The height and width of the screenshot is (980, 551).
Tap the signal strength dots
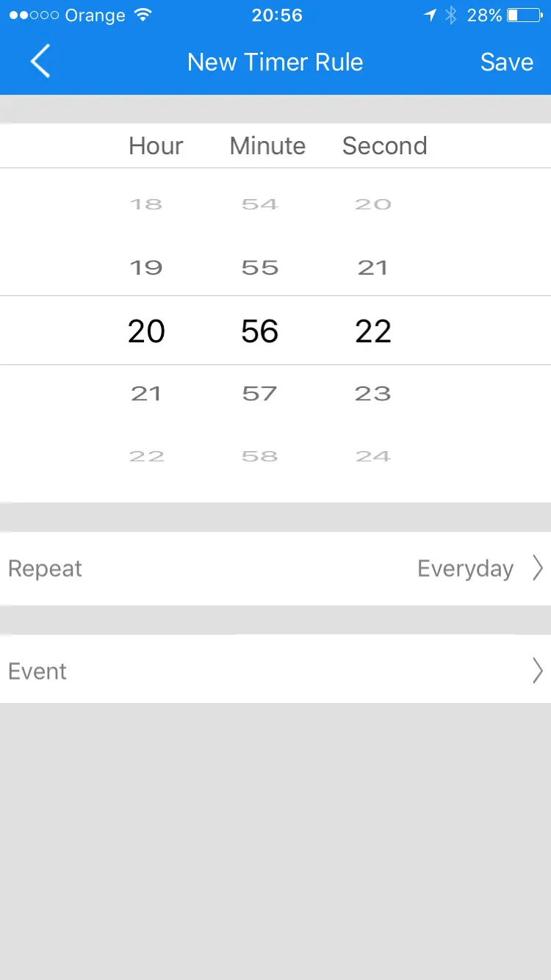34,15
